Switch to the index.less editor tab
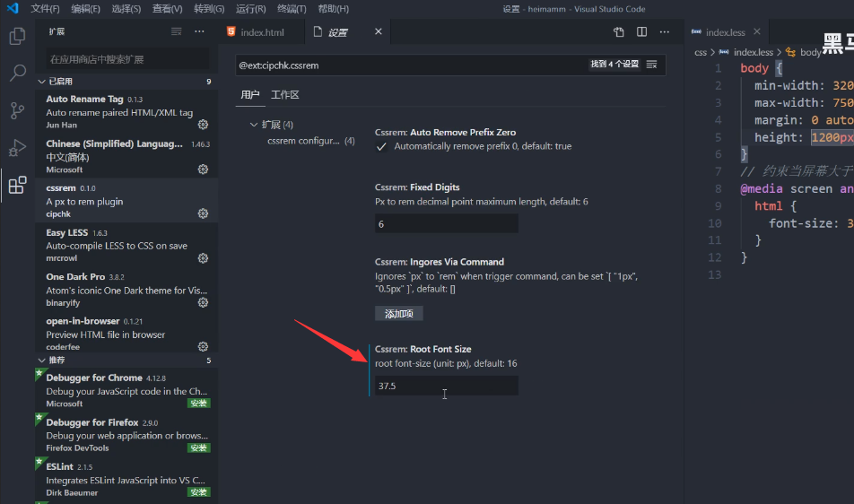The height and width of the screenshot is (504, 854). 725,32
